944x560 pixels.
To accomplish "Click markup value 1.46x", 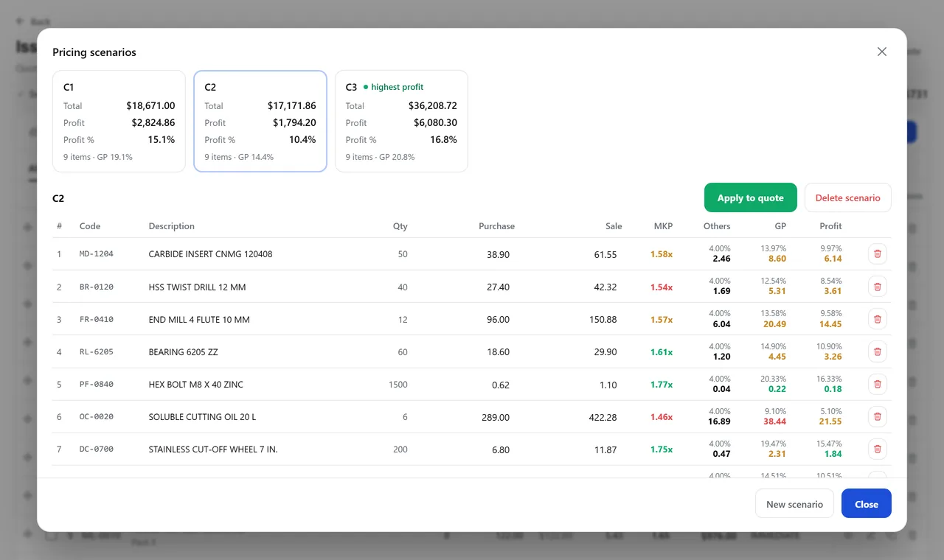I will click(662, 416).
